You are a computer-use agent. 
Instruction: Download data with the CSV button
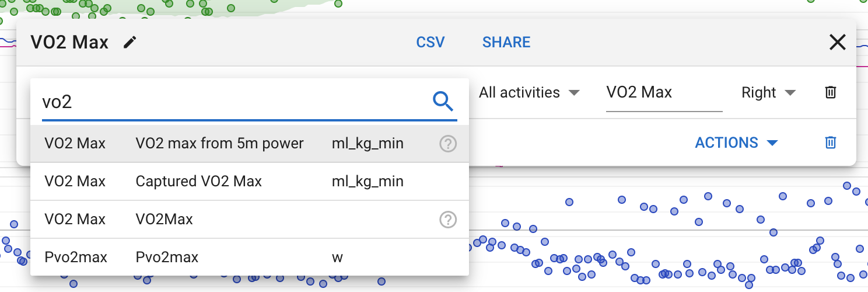[430, 42]
